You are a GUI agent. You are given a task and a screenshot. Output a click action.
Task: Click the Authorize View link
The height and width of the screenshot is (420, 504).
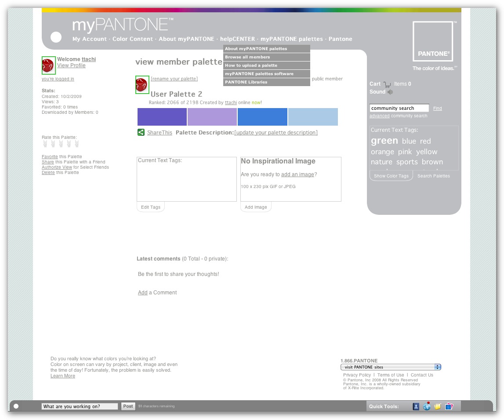pos(57,167)
